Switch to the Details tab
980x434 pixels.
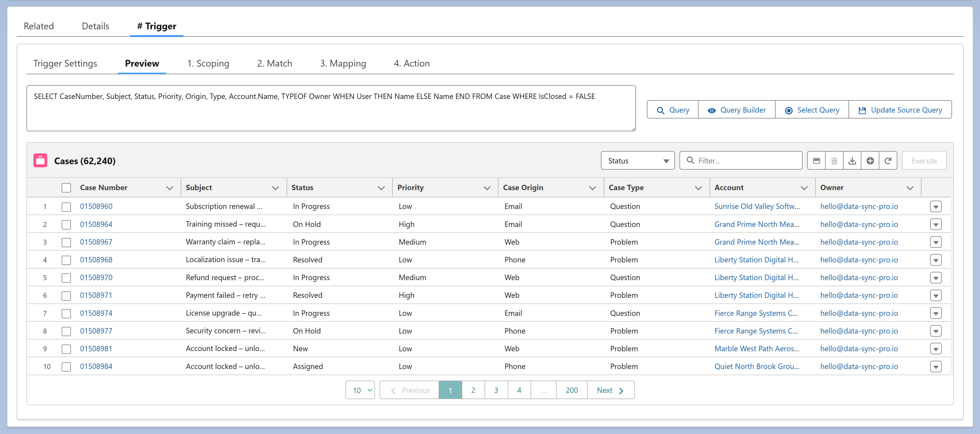[96, 26]
